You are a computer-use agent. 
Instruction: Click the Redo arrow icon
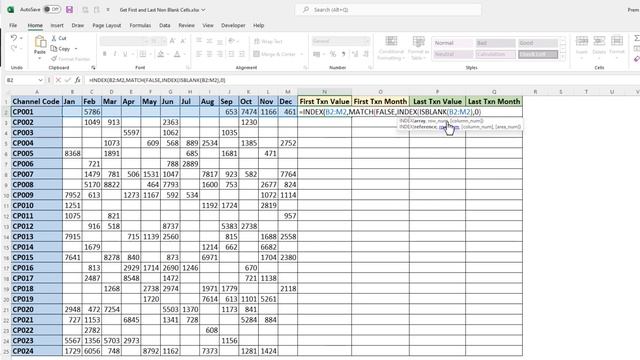(x=14, y=48)
